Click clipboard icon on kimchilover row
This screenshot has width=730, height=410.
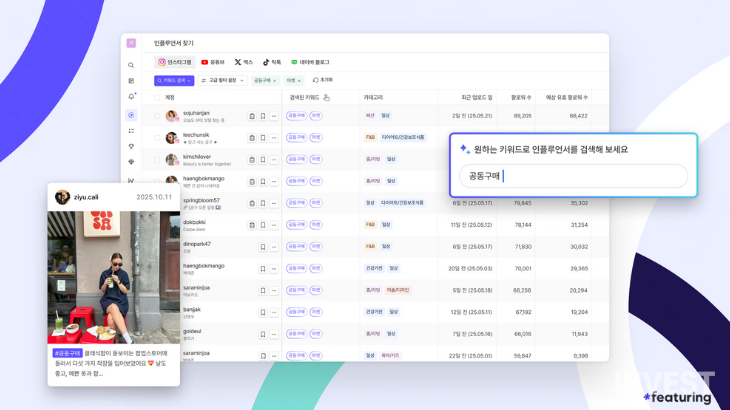(x=252, y=158)
